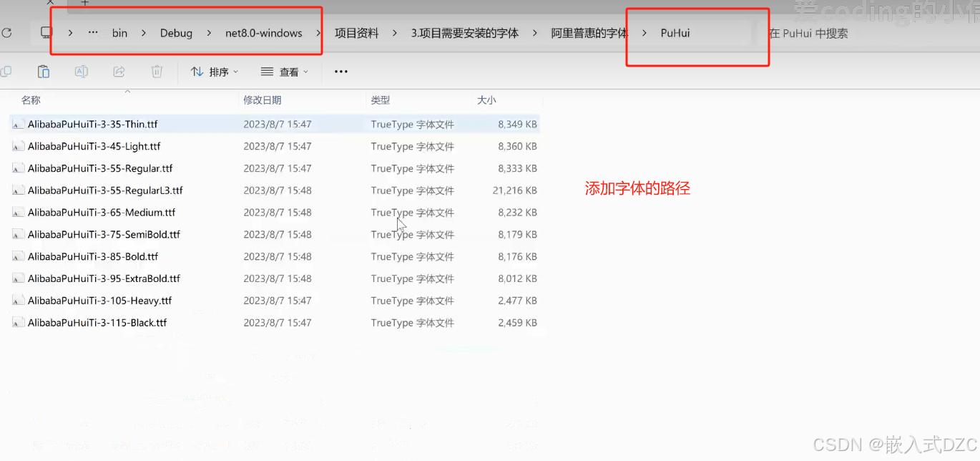Viewport: 980px width, 461px height.
Task: Click the Rename toolbar icon
Action: (x=82, y=72)
